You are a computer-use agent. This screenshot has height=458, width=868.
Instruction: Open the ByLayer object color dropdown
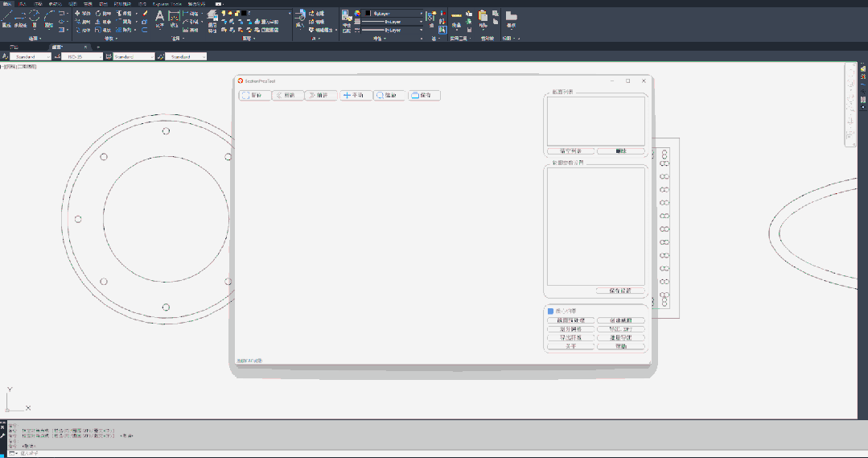tap(392, 14)
